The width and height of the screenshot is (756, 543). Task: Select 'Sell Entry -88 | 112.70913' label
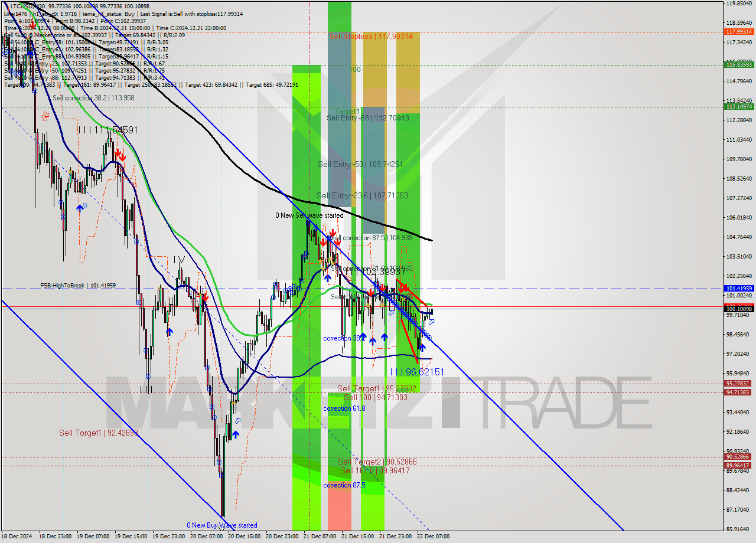point(367,118)
